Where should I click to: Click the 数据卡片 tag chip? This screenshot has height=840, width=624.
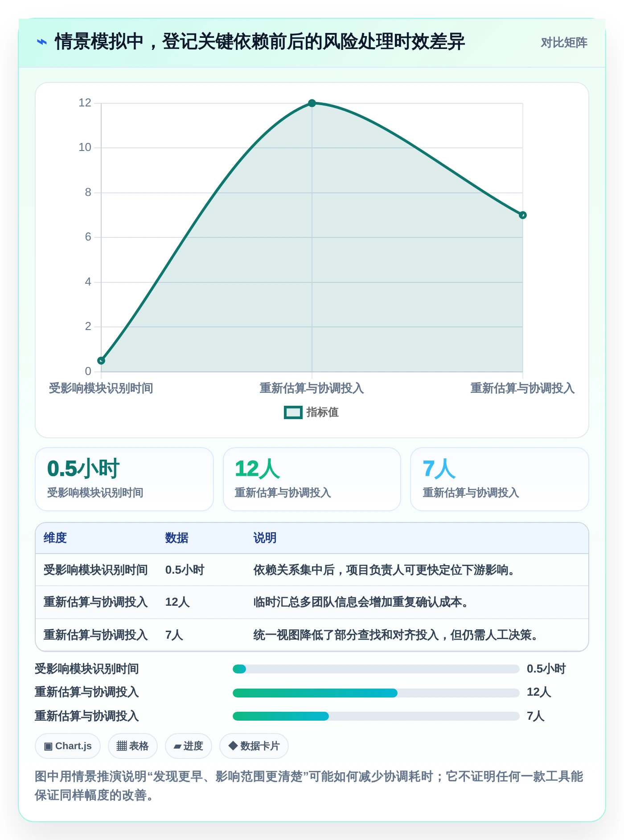pyautogui.click(x=254, y=746)
